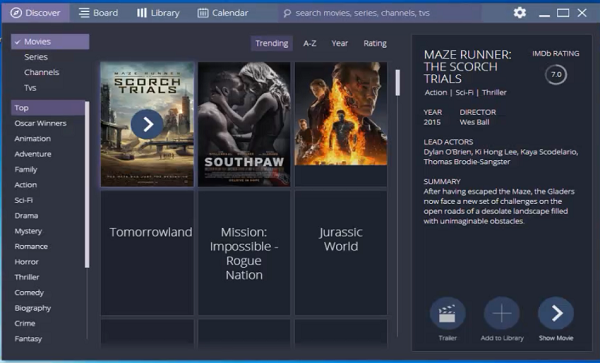The width and height of the screenshot is (600, 363).
Task: Select the Southpaw movie poster
Action: pyautogui.click(x=244, y=124)
